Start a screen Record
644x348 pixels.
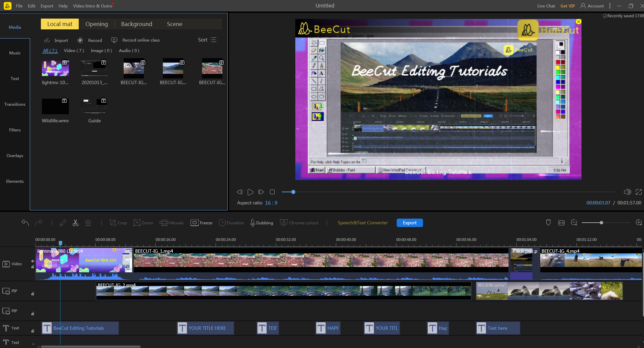pos(90,40)
